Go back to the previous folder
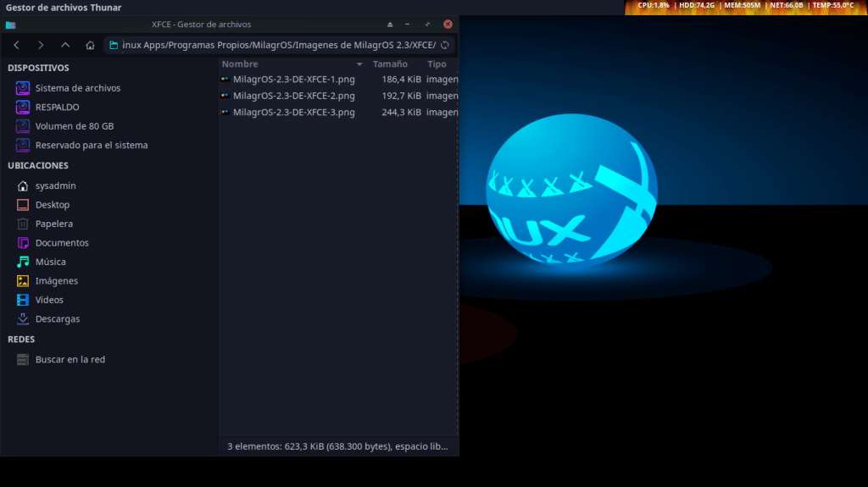Image resolution: width=868 pixels, height=487 pixels. (x=16, y=45)
